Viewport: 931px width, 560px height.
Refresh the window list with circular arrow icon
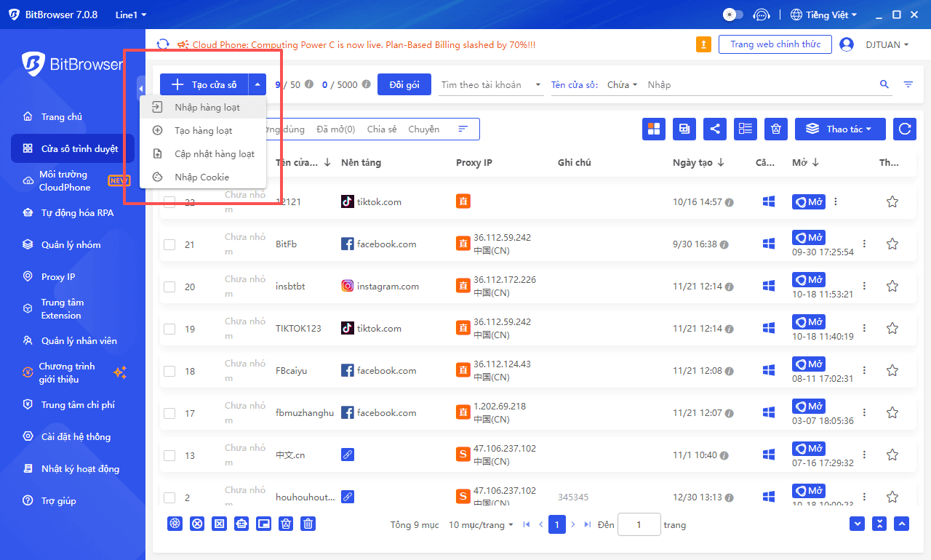(904, 129)
